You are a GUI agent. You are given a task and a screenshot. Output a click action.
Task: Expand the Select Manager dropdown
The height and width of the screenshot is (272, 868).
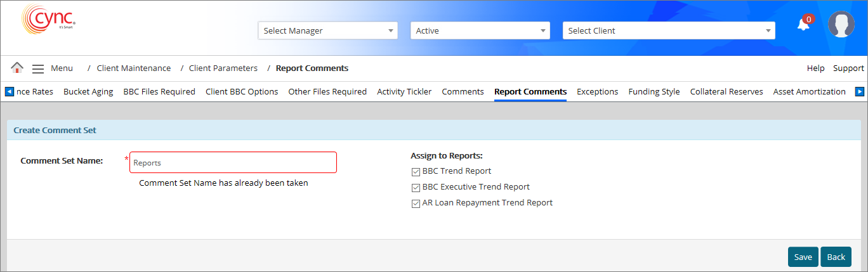[x=327, y=30]
